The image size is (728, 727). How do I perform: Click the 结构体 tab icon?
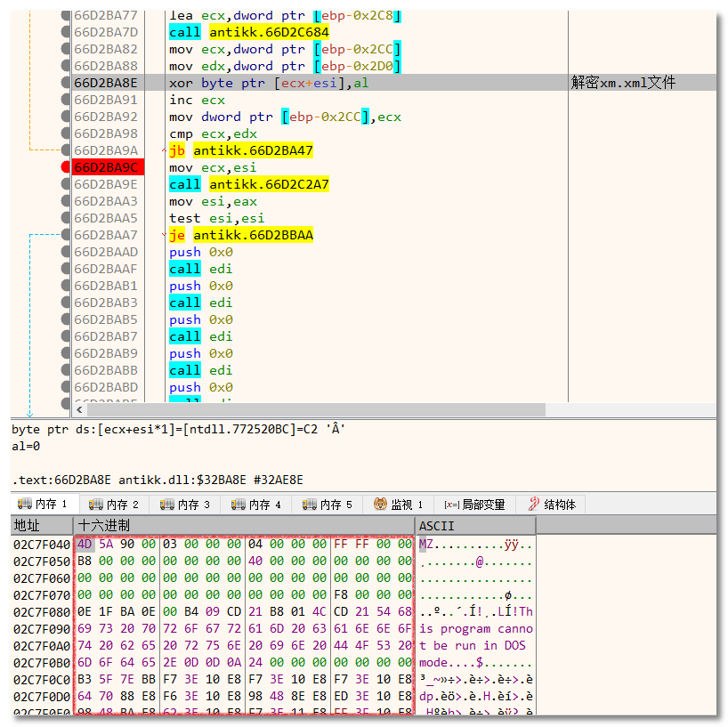[534, 505]
